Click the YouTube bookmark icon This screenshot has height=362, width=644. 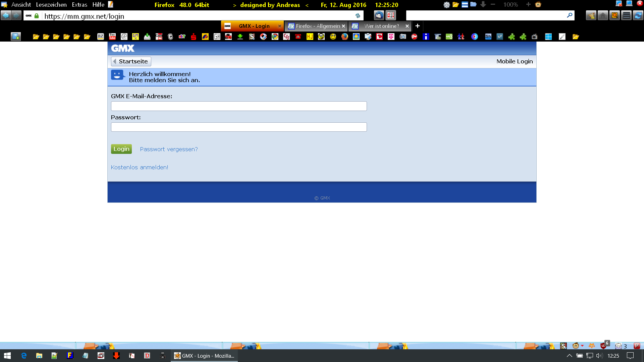point(112,37)
